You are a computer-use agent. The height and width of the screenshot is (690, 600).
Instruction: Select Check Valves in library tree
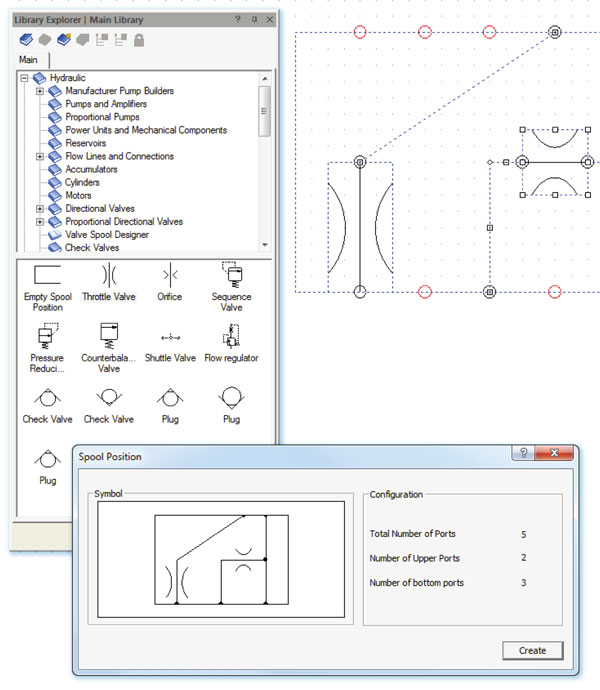click(92, 248)
